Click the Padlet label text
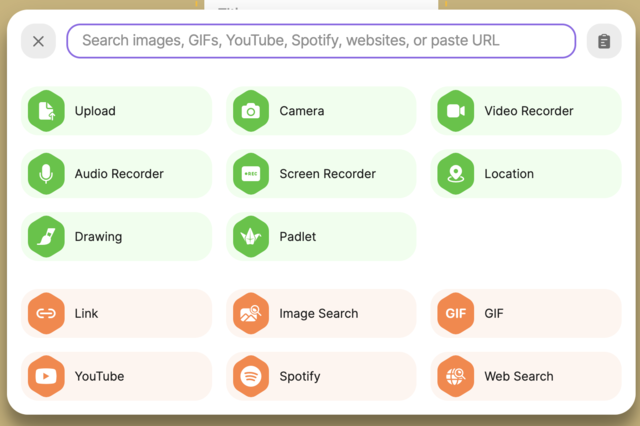This screenshot has height=426, width=640. click(x=298, y=237)
